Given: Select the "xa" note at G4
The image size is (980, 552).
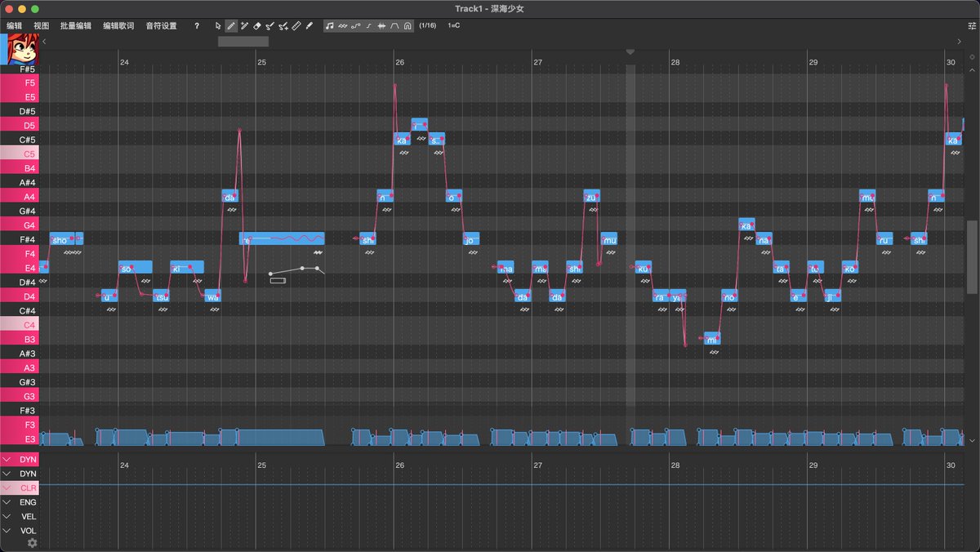Looking at the screenshot, I should click(x=746, y=225).
